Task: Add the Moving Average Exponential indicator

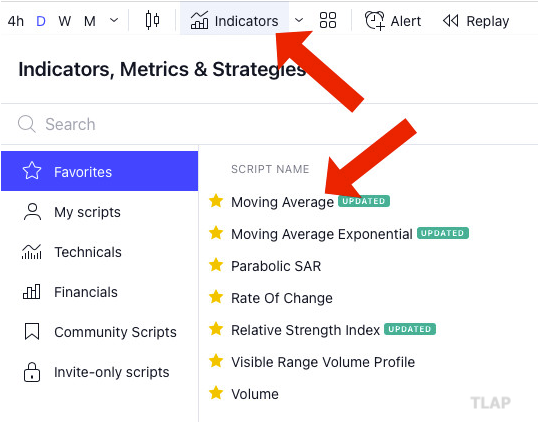Action: coord(321,234)
